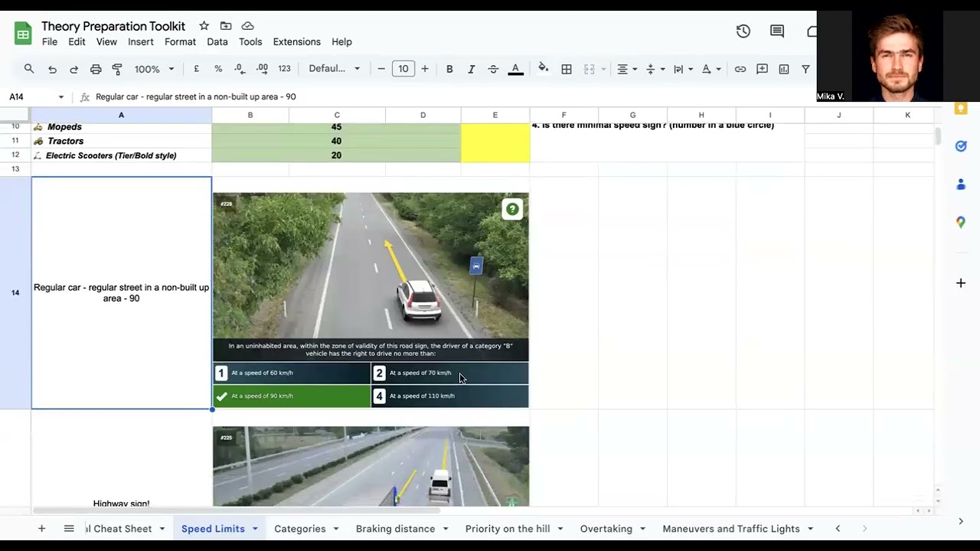This screenshot has width=980, height=551.
Task: Expand the Speed Limits tab options arrow
Action: [x=255, y=529]
